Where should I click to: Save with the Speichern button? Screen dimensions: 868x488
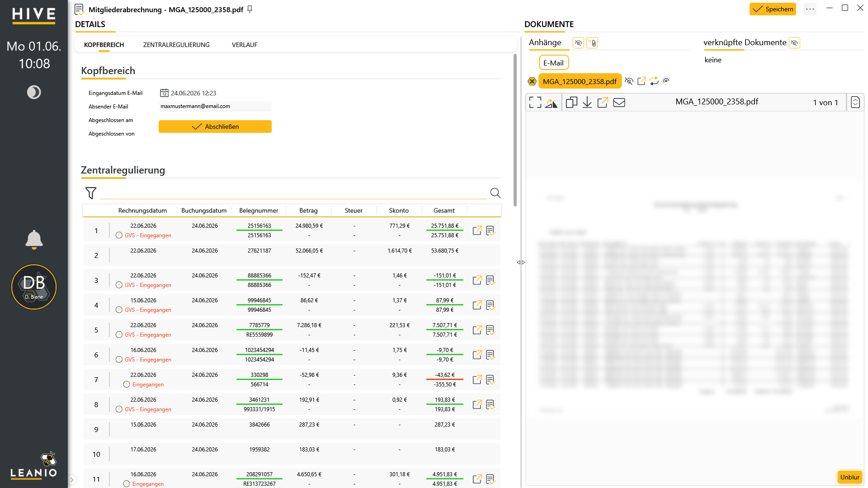773,9
